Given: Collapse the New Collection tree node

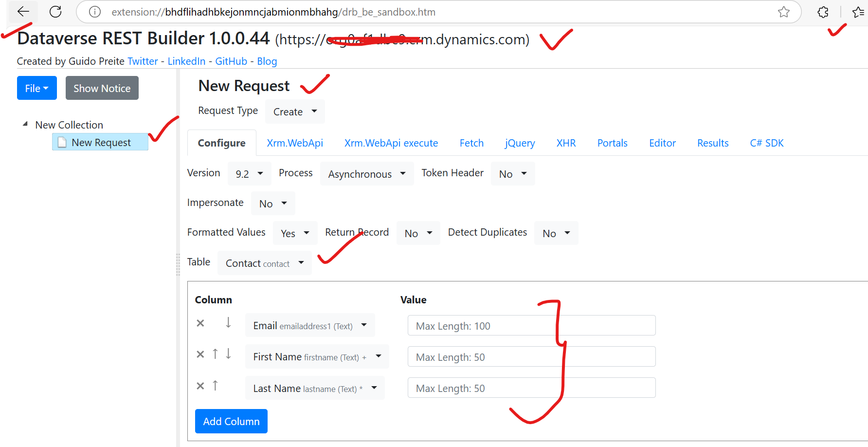Looking at the screenshot, I should coord(25,123).
